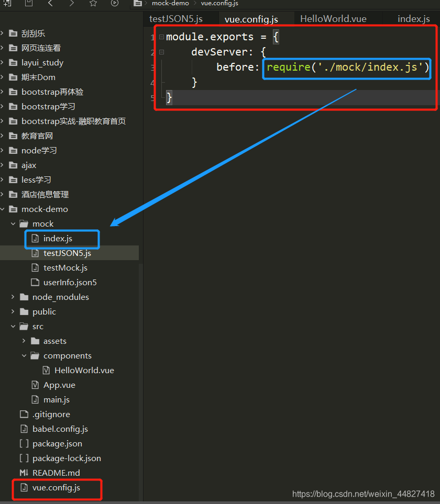Select the ajax project
The width and height of the screenshot is (440, 504).
point(29,165)
